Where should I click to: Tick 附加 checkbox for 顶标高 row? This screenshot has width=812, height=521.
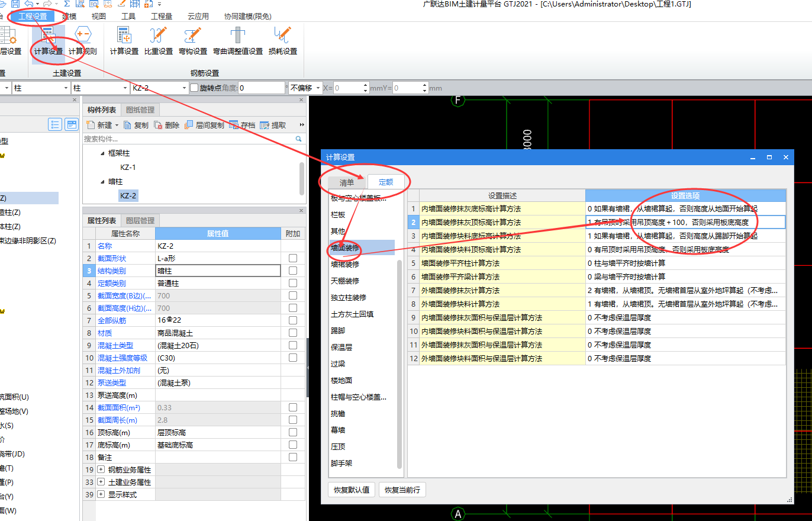point(293,432)
